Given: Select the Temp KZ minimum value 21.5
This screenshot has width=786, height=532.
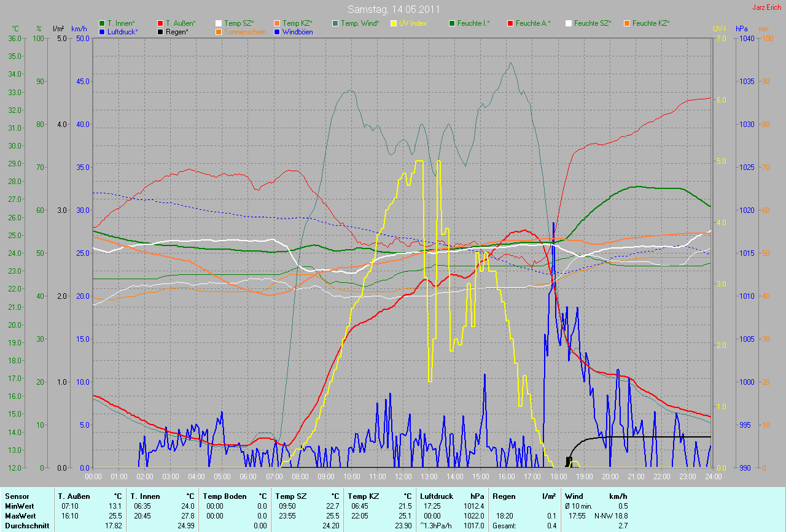Looking at the screenshot, I should pos(405,506).
